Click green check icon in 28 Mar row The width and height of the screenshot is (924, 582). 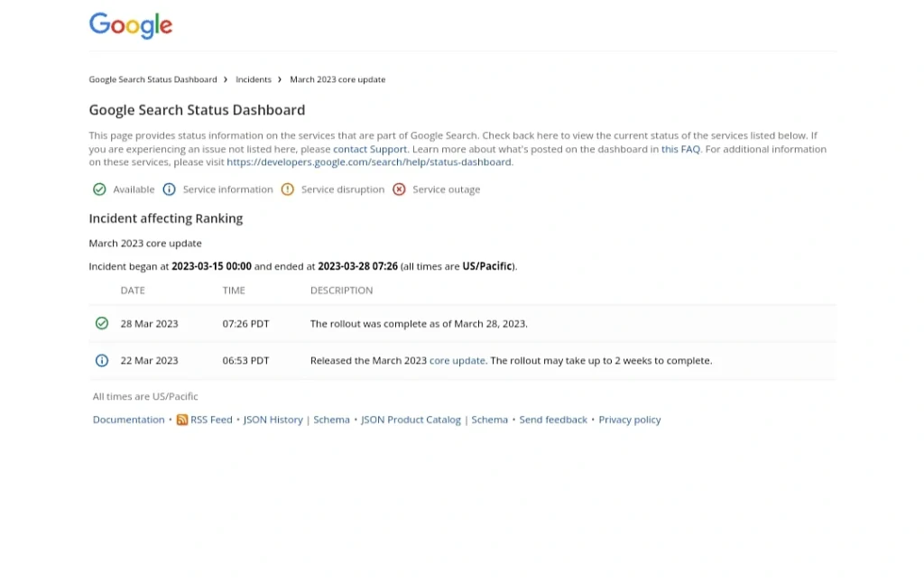pos(102,323)
